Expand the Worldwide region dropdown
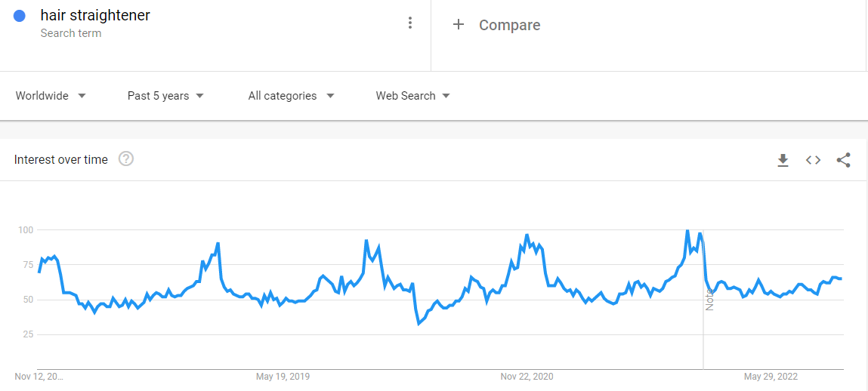Image resolution: width=868 pixels, height=391 pixels. [51, 96]
